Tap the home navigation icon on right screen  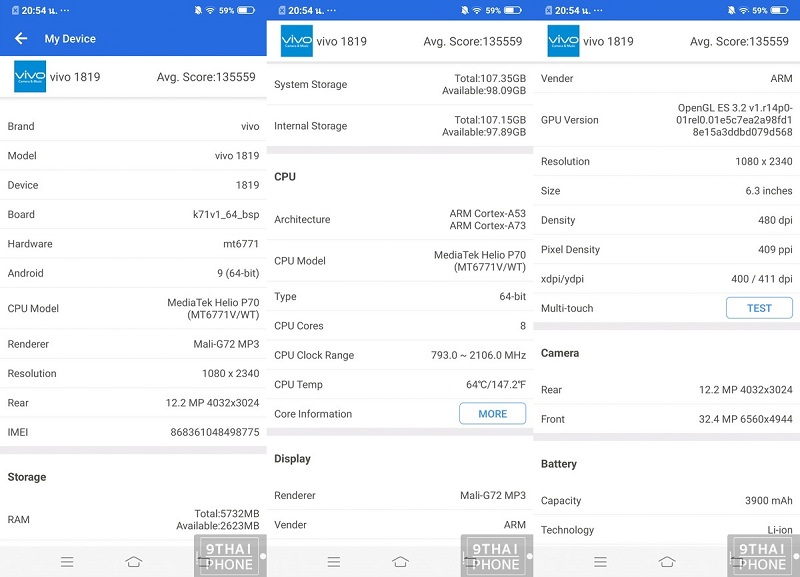[667, 562]
